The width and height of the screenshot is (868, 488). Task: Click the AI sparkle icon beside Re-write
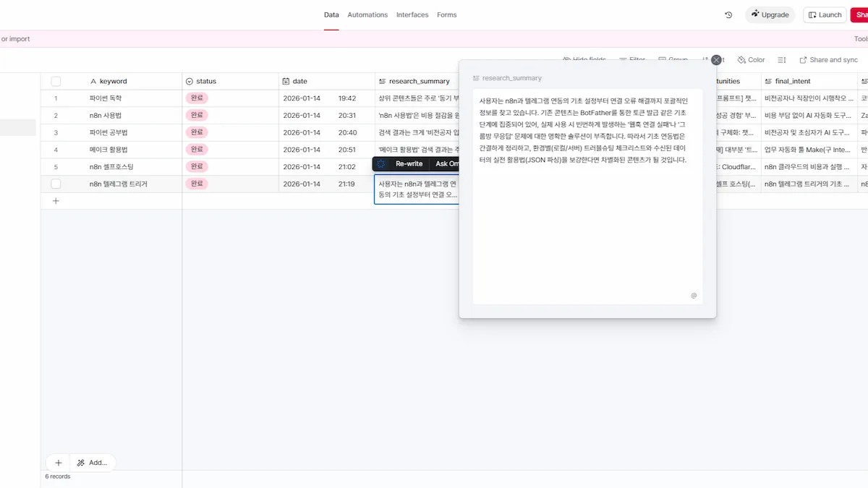[x=381, y=164]
